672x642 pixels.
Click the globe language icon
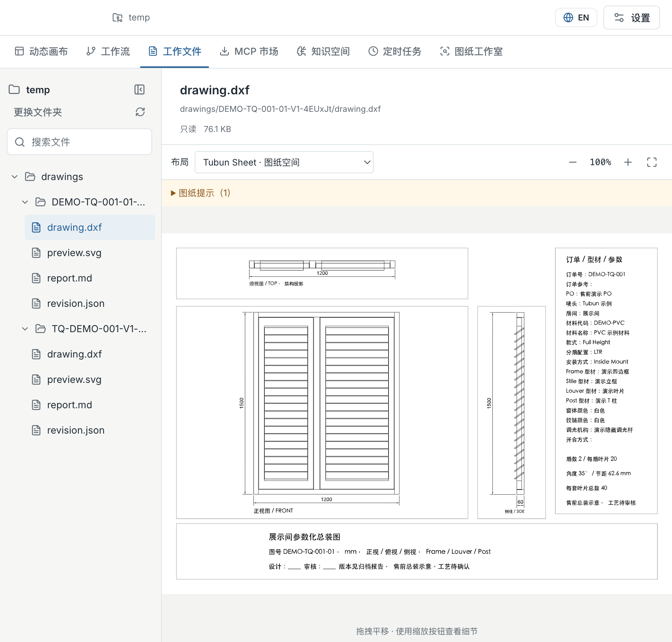tap(568, 18)
